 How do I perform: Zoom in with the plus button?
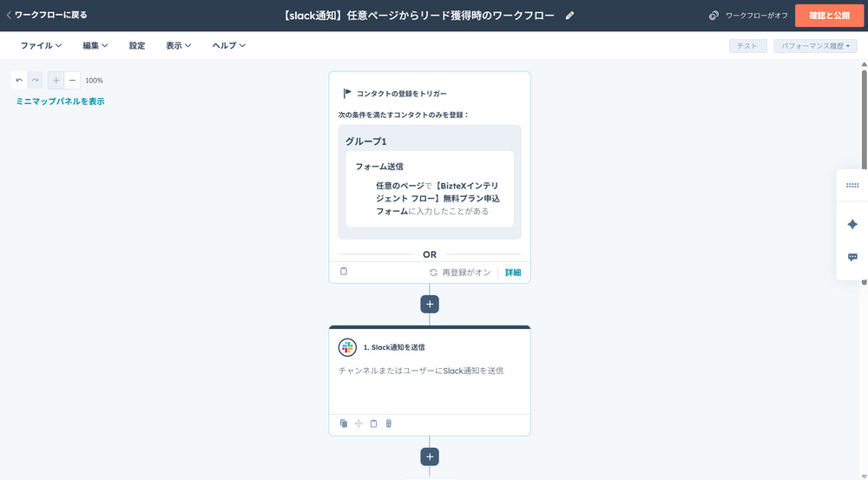tap(56, 80)
